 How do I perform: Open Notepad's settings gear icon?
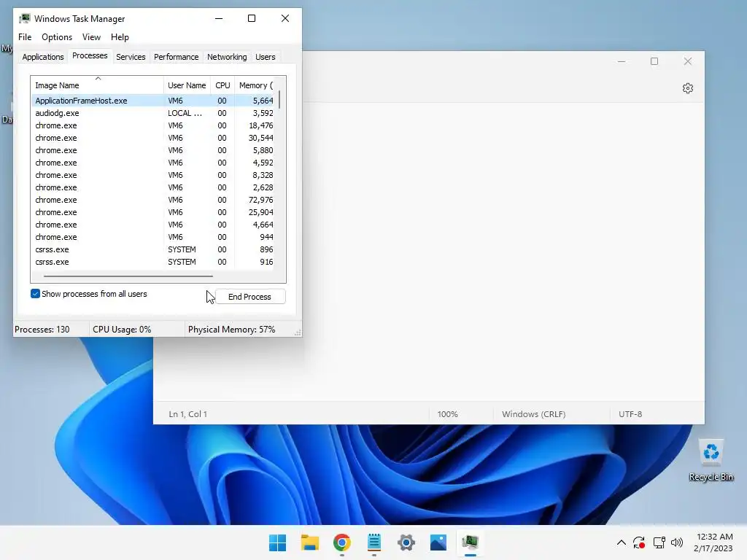(687, 88)
